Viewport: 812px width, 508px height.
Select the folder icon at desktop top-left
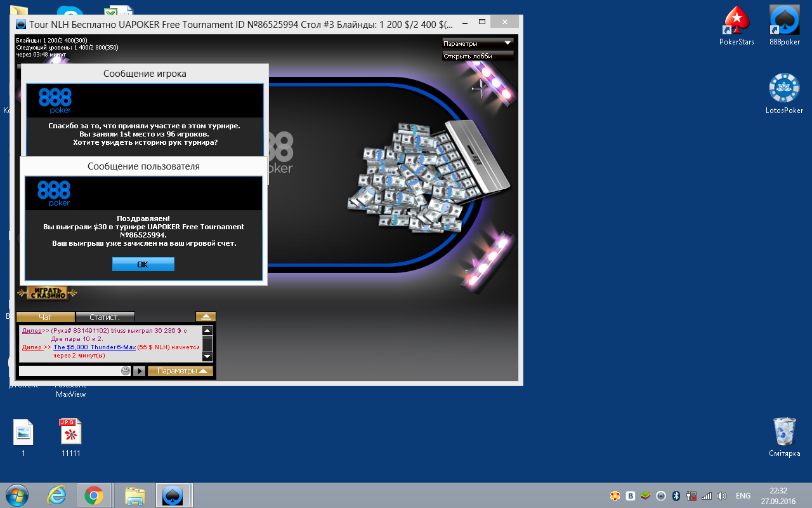click(x=20, y=11)
